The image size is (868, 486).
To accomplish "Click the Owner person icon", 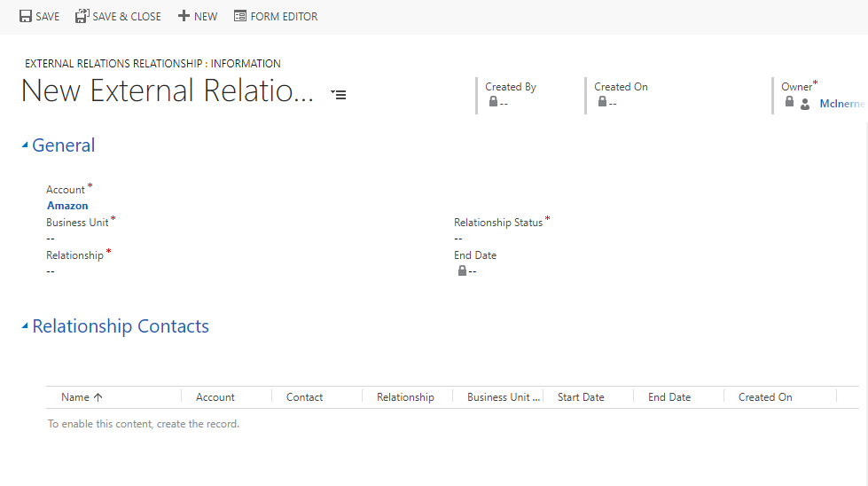I will pyautogui.click(x=805, y=104).
